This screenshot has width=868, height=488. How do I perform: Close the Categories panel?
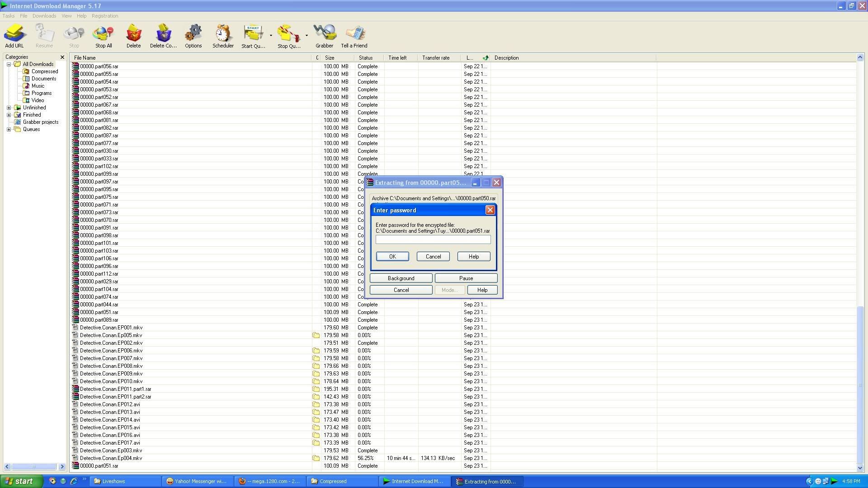62,57
